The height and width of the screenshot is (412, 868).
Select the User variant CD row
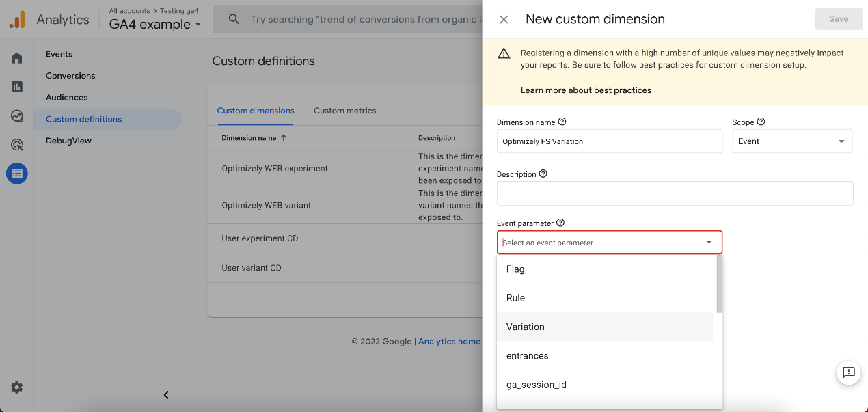tap(345, 268)
